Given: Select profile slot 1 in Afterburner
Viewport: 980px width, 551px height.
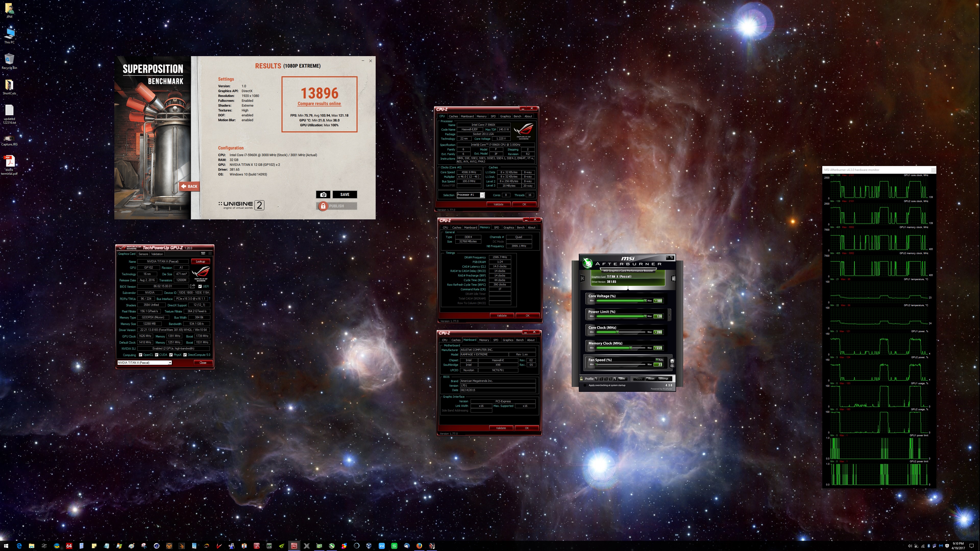Looking at the screenshot, I should (597, 379).
